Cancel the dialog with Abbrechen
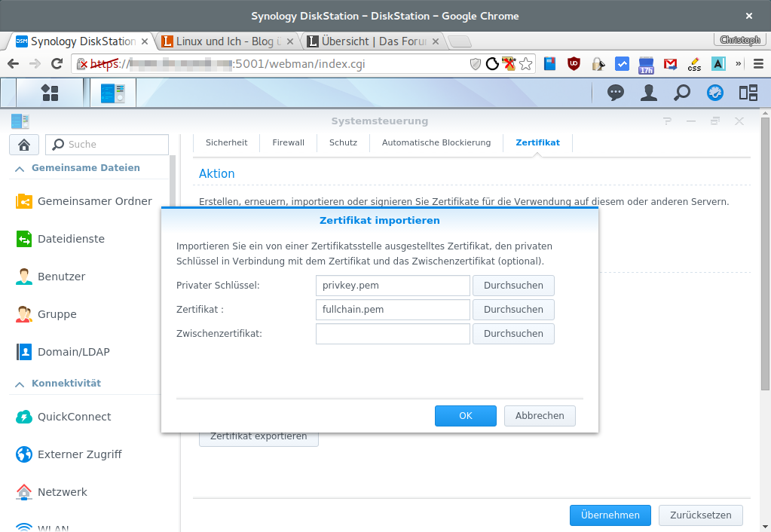This screenshot has height=532, width=771. (x=540, y=416)
